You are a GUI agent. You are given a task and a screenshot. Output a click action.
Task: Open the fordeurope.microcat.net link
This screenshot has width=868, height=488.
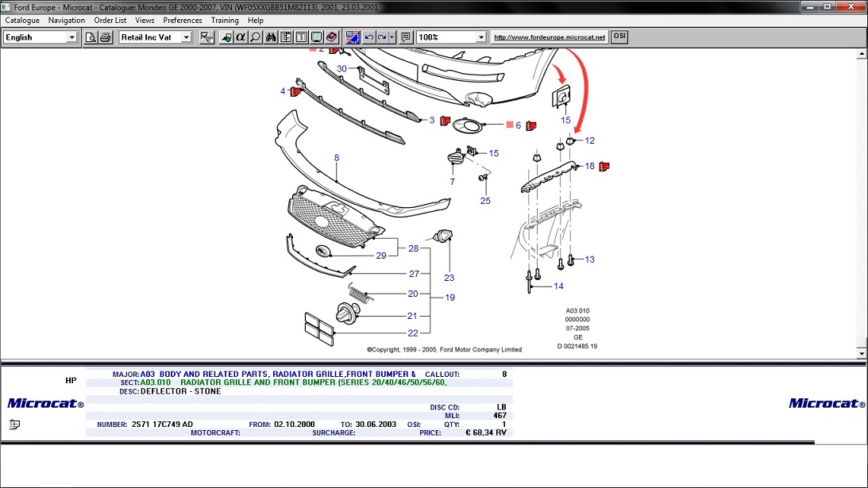click(549, 37)
